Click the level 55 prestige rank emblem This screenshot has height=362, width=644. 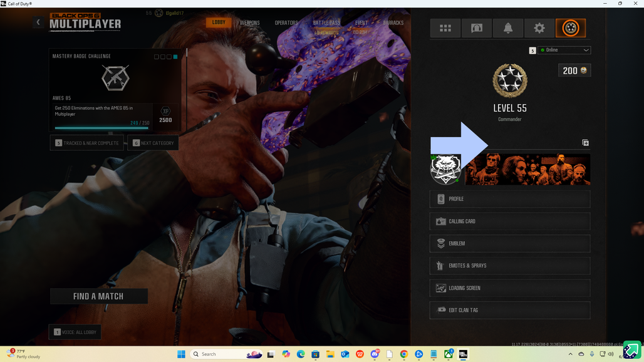(x=510, y=80)
